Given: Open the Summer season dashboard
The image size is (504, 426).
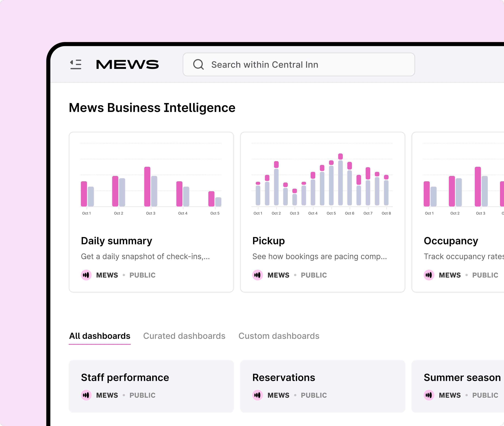Looking at the screenshot, I should (x=458, y=386).
